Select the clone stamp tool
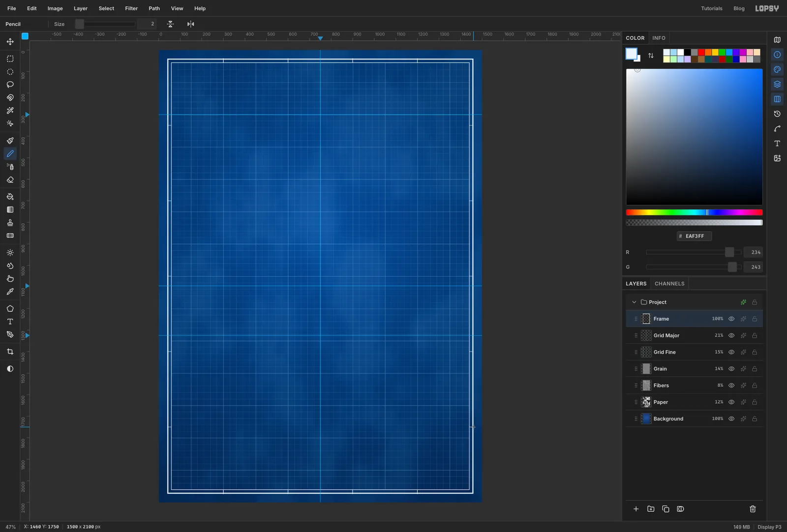The width and height of the screenshot is (787, 532). pos(10,223)
